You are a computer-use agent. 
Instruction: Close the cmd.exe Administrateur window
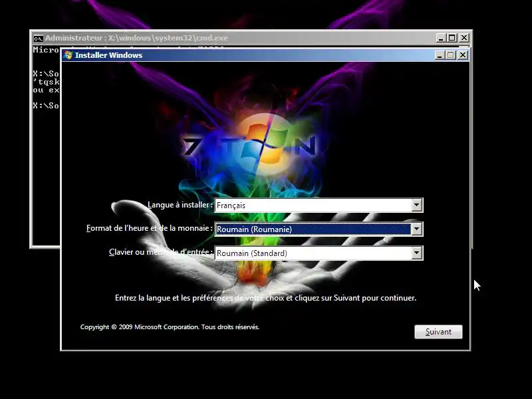(x=464, y=38)
